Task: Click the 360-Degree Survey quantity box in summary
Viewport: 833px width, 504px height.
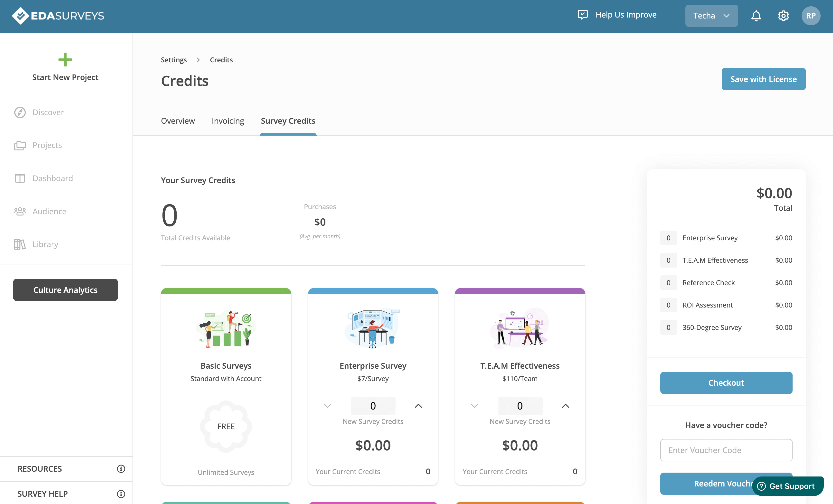Action: pos(668,327)
